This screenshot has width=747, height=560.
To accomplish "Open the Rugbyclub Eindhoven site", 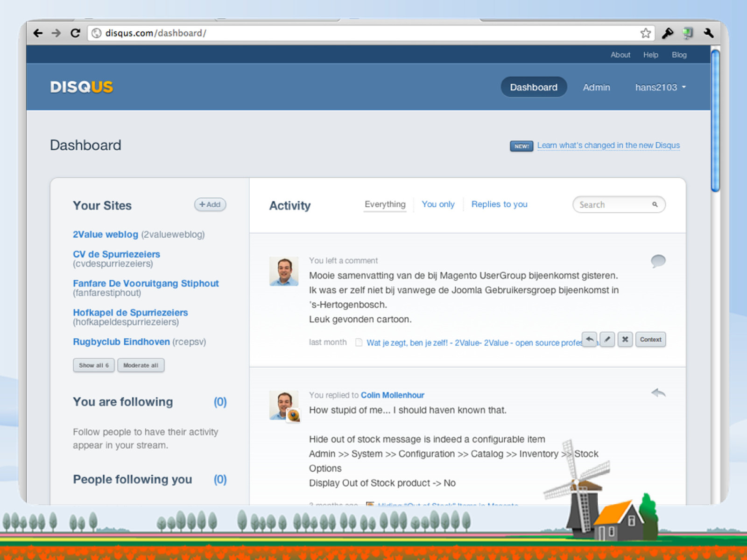I will click(121, 342).
